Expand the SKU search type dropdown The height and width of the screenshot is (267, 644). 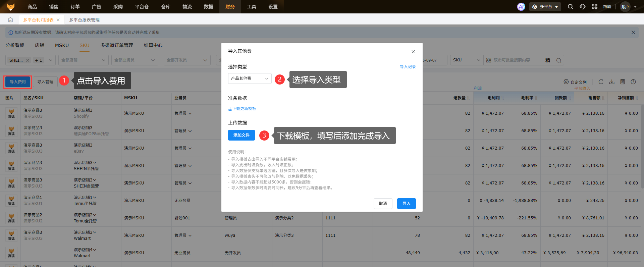click(x=467, y=60)
